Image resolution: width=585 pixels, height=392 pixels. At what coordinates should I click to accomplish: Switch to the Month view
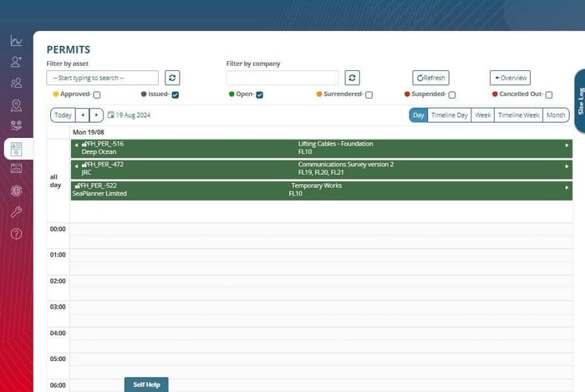click(556, 115)
